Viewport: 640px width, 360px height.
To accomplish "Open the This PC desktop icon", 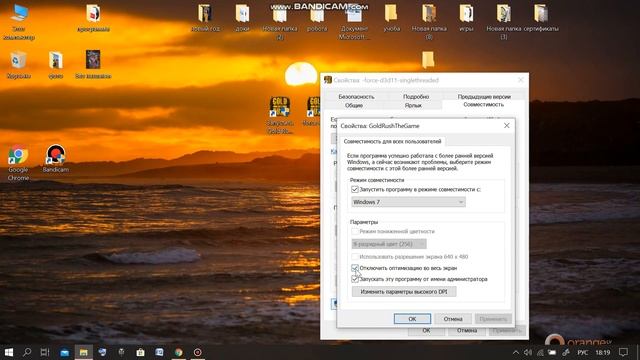I will point(18,21).
